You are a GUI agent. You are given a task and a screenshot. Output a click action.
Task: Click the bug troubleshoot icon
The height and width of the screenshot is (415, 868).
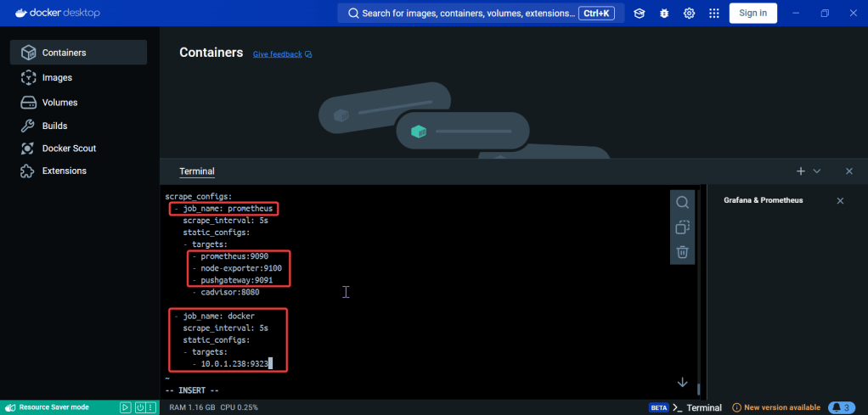pos(664,13)
